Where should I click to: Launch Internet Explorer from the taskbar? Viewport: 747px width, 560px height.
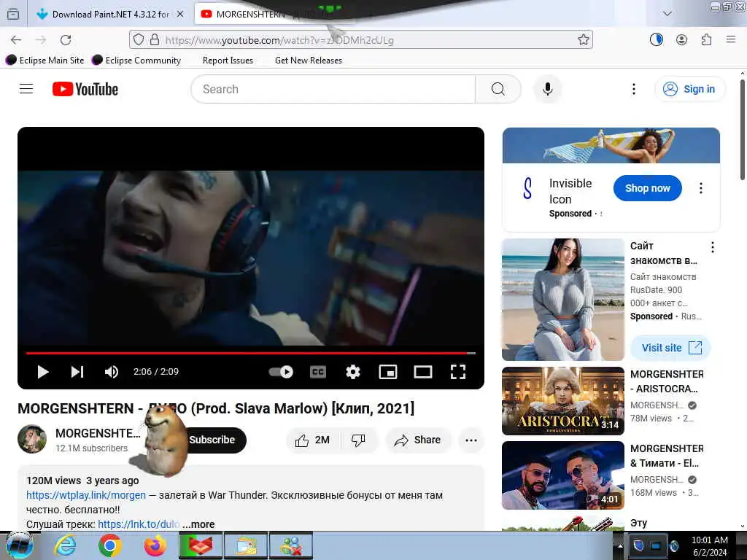pos(65,545)
